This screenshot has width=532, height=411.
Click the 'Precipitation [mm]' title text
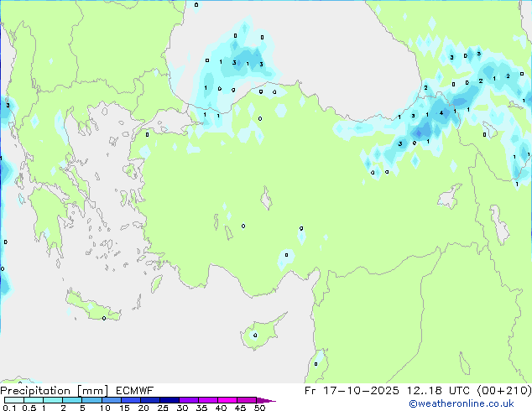(54, 391)
